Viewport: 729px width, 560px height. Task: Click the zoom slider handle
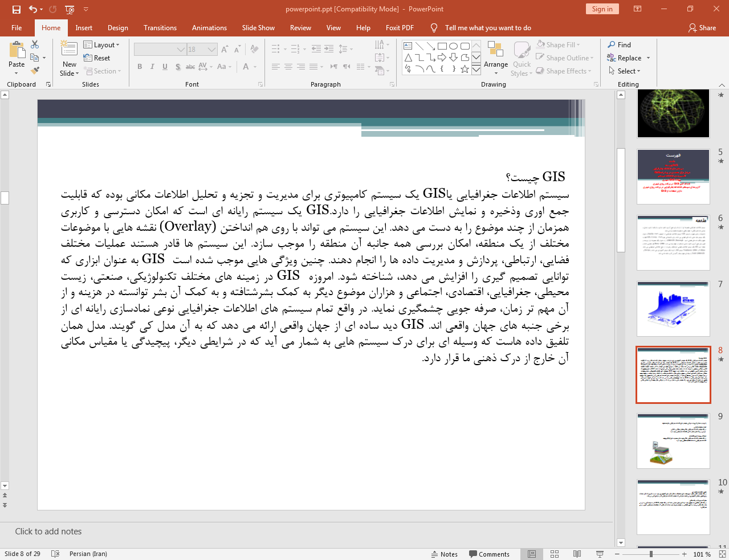[x=651, y=554]
